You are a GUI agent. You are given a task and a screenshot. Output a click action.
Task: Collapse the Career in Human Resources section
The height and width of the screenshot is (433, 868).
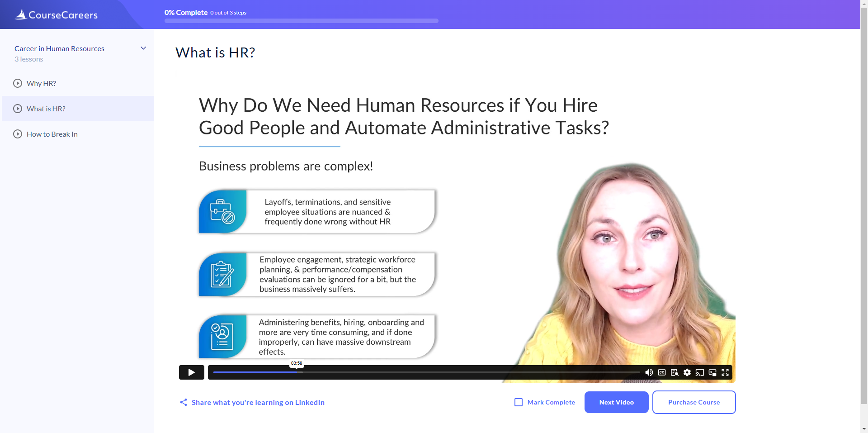tap(143, 48)
